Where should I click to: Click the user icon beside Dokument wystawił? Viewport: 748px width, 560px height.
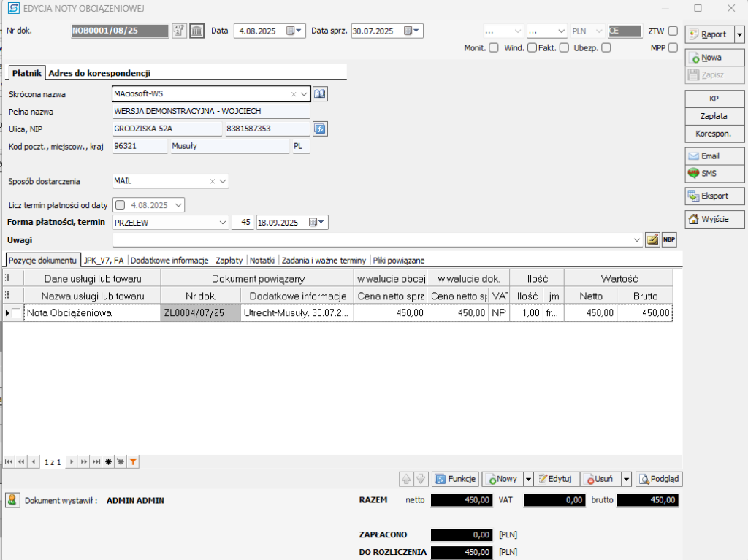[x=12, y=500]
